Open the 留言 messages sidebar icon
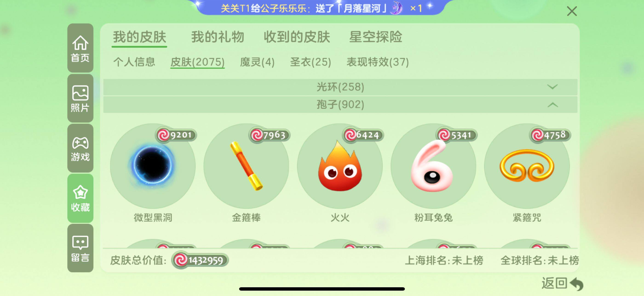Viewport: 644px width, 296px height. click(80, 248)
